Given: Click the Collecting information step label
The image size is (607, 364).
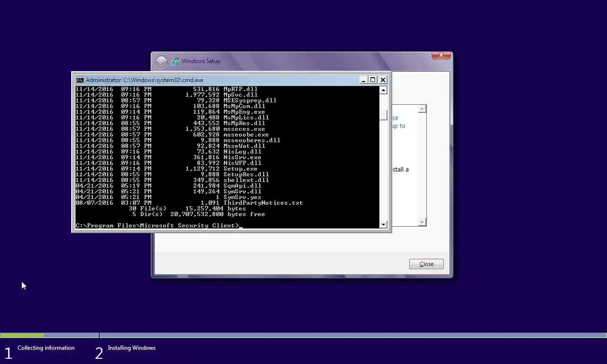Looking at the screenshot, I should (x=46, y=348).
